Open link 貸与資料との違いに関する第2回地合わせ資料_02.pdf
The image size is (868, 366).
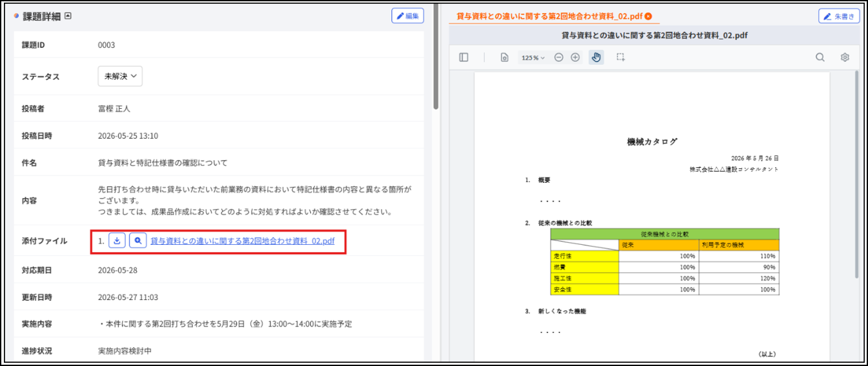(x=242, y=241)
